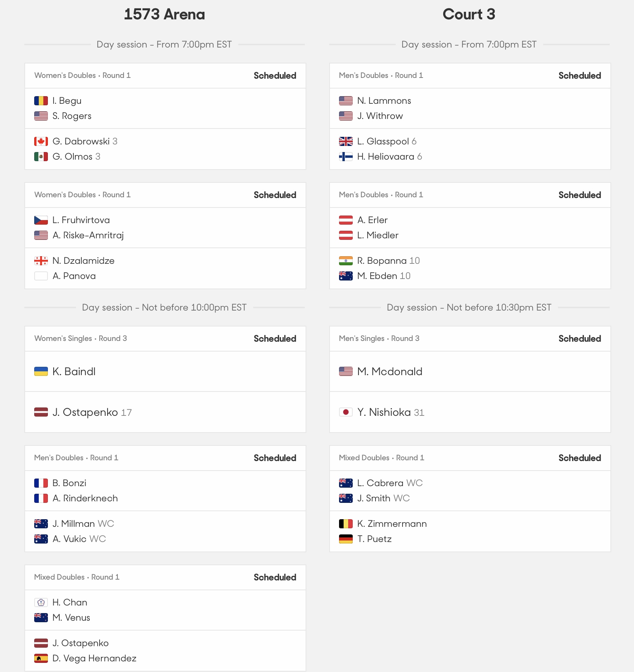The width and height of the screenshot is (634, 672).
Task: Click the 1573 Arena court heading
Action: (x=164, y=14)
